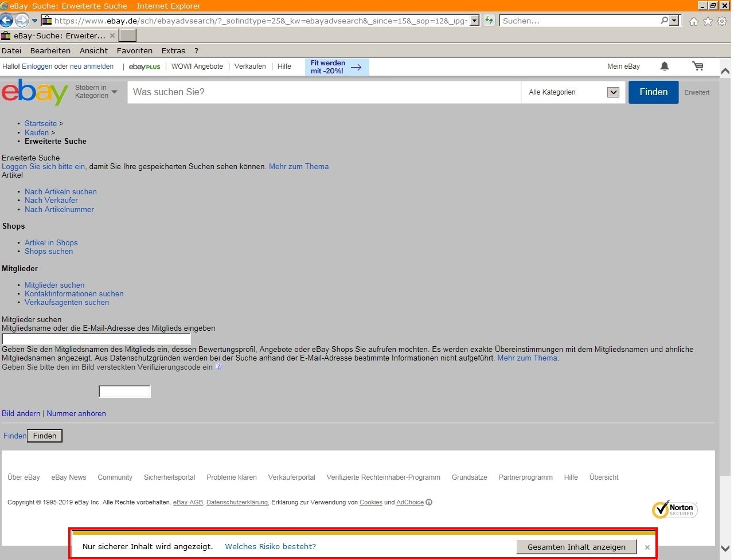The width and height of the screenshot is (734, 560).
Task: Open the Datei menu
Action: point(11,50)
